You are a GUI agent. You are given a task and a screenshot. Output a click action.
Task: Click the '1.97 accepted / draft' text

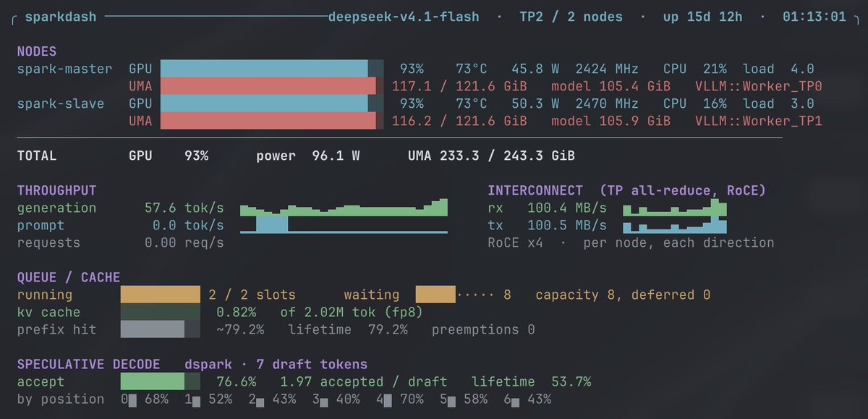coord(364,382)
